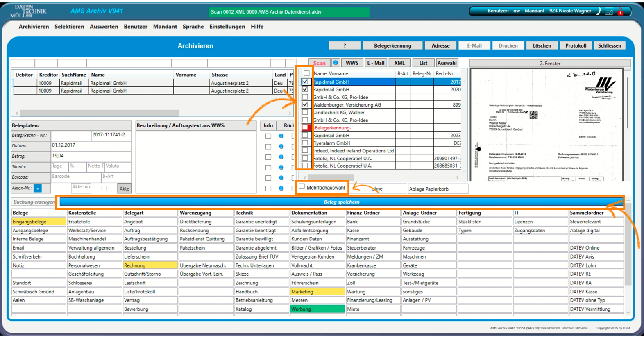Click the Belegerkennung button
Viewport: 644px width, 338px height.
tap(392, 46)
